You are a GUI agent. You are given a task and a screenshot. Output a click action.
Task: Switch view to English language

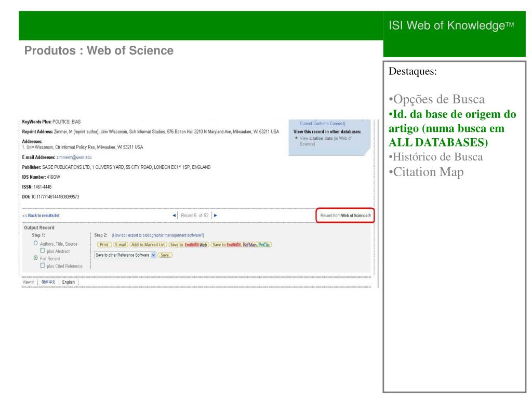(x=68, y=282)
